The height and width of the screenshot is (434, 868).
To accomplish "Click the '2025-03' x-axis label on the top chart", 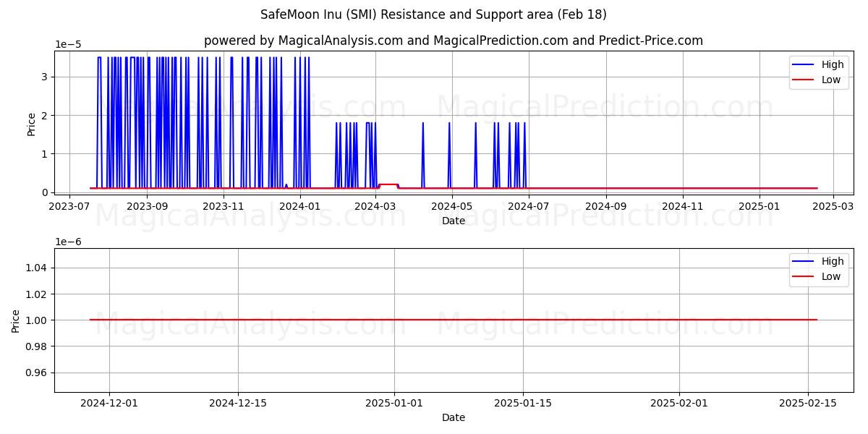I will pos(833,206).
